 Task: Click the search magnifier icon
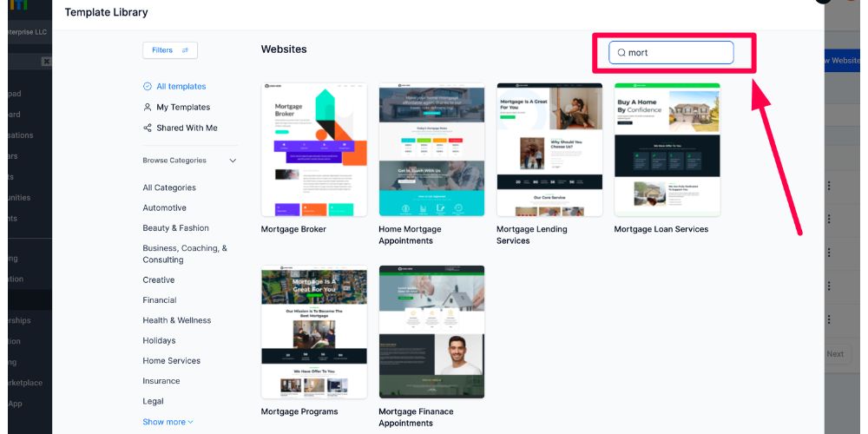621,53
